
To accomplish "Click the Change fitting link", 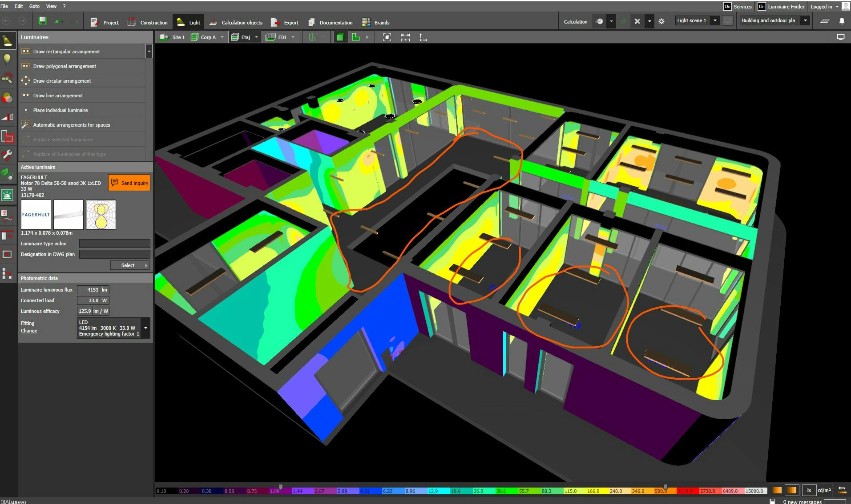I will tap(29, 331).
